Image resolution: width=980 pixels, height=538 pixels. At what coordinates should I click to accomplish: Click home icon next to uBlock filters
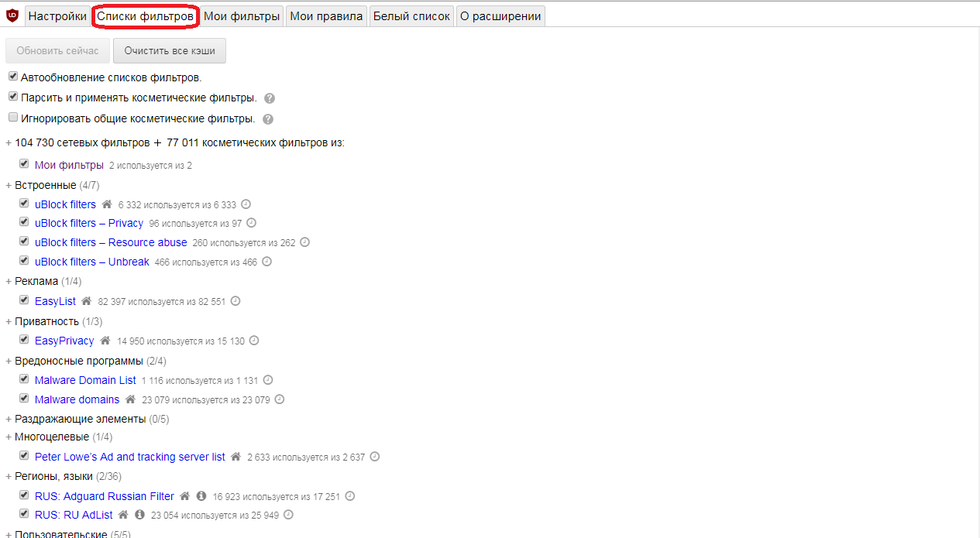point(107,204)
